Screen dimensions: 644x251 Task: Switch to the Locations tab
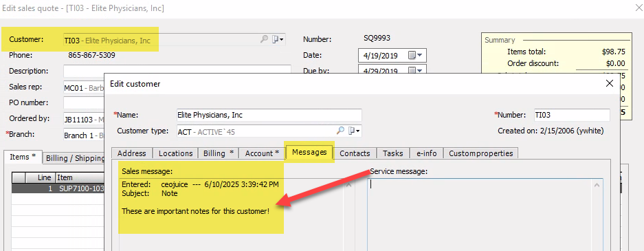176,153
